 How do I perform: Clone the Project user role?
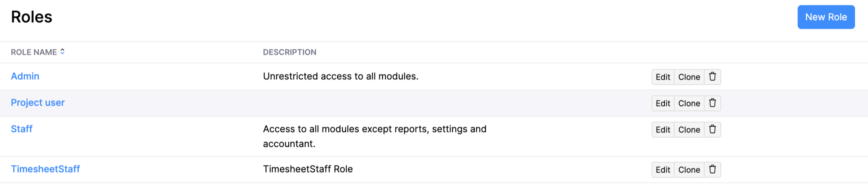[689, 103]
